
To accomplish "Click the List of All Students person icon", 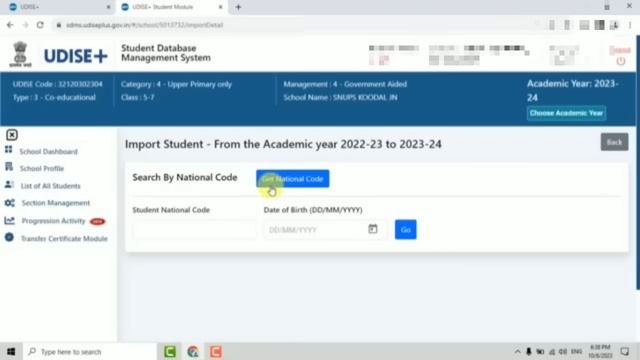I will click(x=9, y=184).
